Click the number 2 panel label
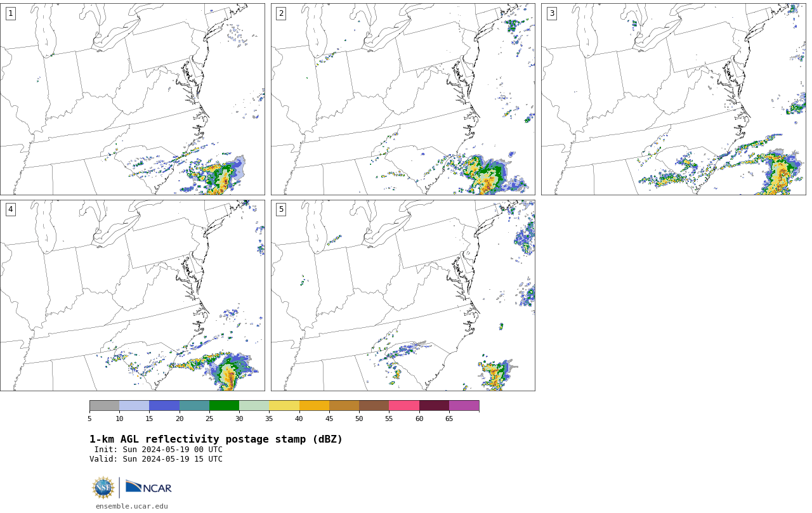 [x=281, y=13]
